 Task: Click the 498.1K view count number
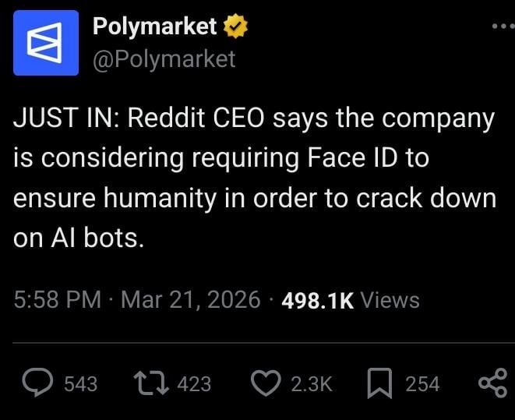pos(316,300)
